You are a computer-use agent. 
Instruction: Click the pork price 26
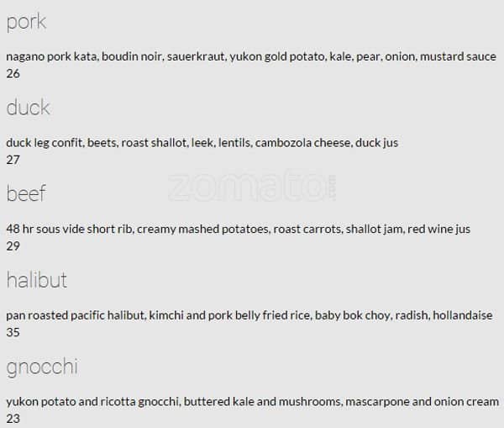(13, 73)
